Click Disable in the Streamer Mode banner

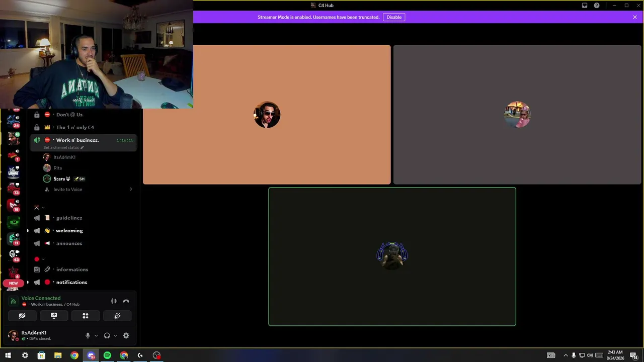[394, 17]
